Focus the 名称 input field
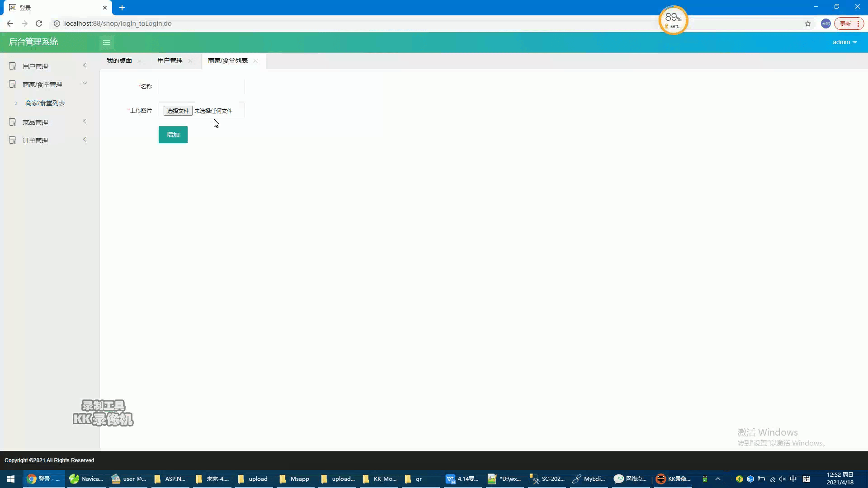The height and width of the screenshot is (488, 868). (202, 86)
